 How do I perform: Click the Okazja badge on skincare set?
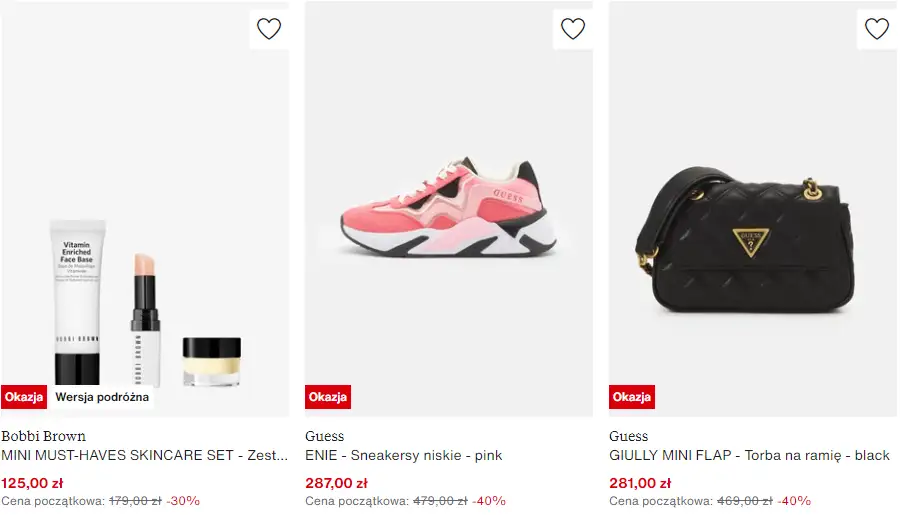click(x=24, y=397)
